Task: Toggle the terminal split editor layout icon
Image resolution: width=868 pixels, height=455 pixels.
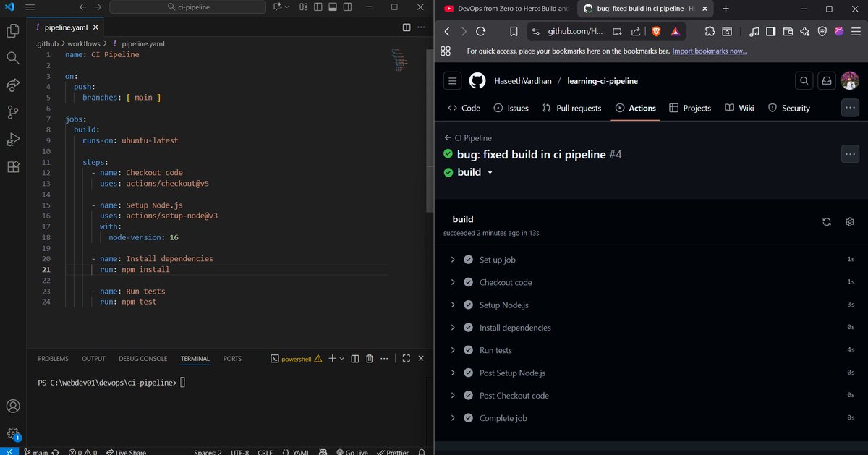Action: (354, 358)
